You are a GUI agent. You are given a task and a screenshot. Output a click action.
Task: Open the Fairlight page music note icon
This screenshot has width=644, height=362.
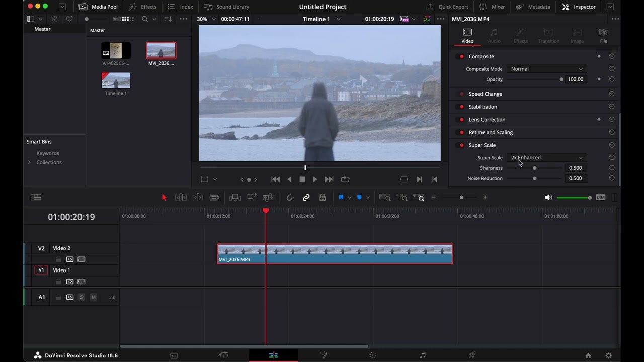(x=423, y=355)
